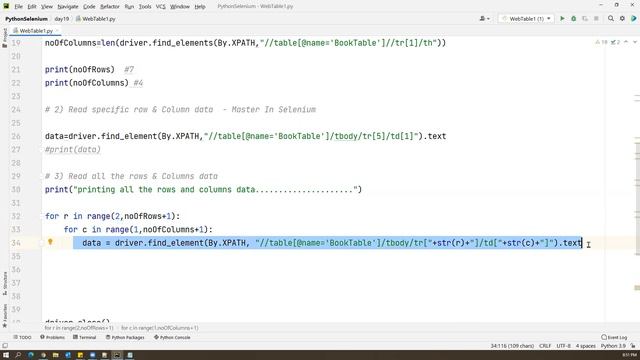Click line number 32 in gutter

16,216
